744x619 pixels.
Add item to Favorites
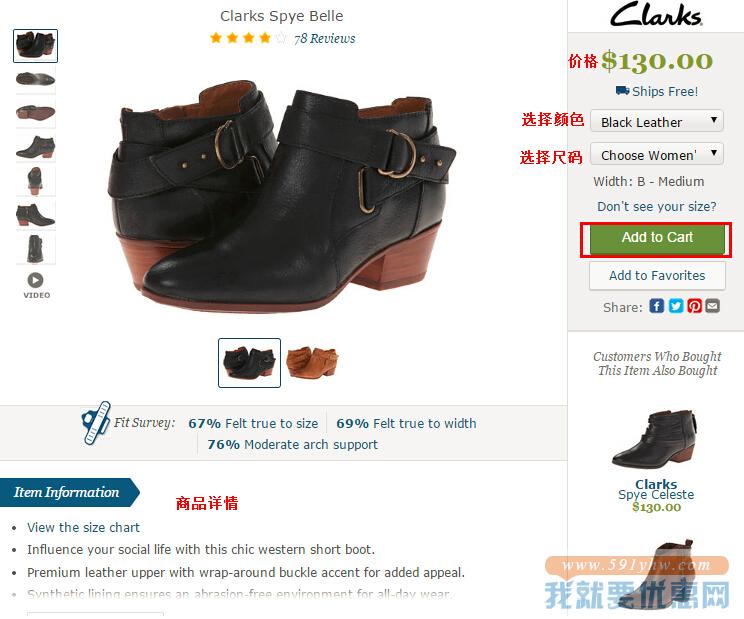(657, 276)
